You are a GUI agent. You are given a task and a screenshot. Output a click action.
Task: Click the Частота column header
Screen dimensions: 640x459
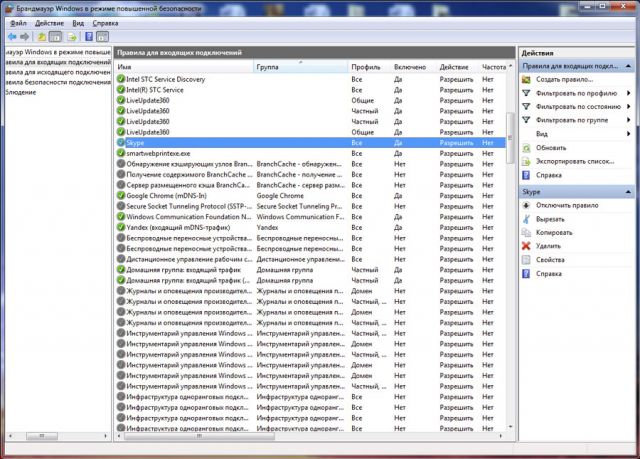pyautogui.click(x=493, y=67)
